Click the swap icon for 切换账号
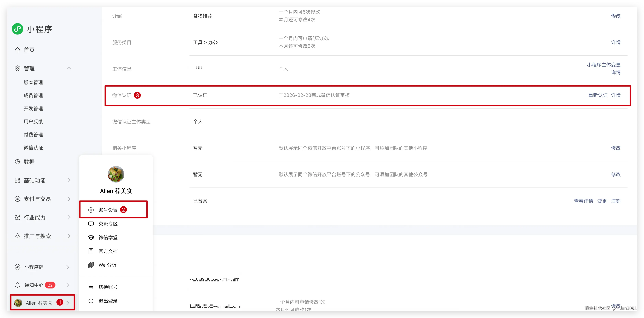This screenshot has width=644, height=318. coord(91,287)
